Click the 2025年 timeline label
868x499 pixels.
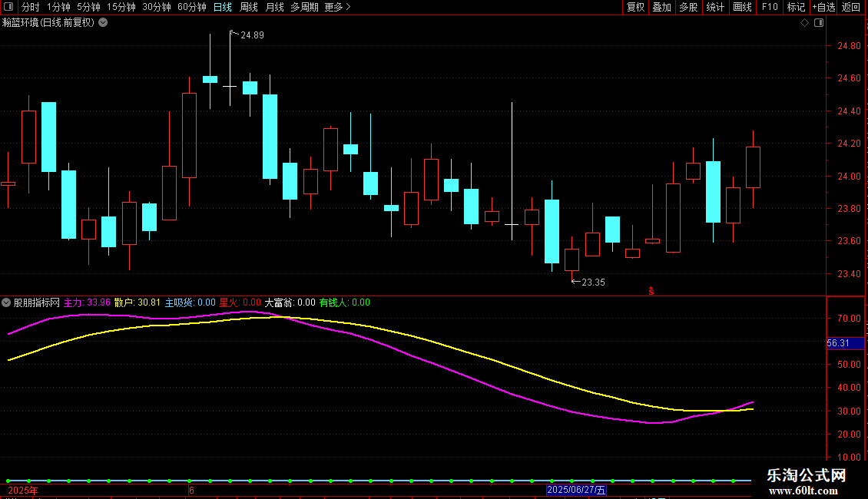click(x=23, y=491)
